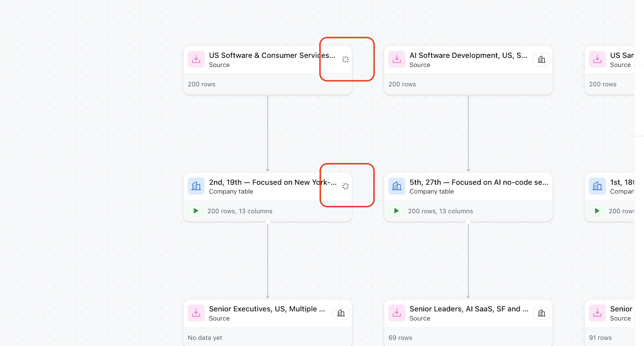
Task: Click the building button on Senior Leaders, AI SaaS card
Action: pos(541,313)
